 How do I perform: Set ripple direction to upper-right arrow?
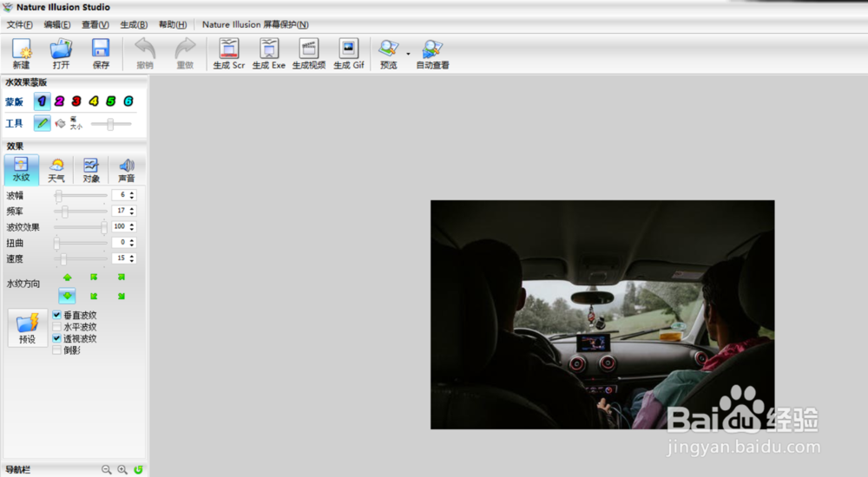pos(122,278)
